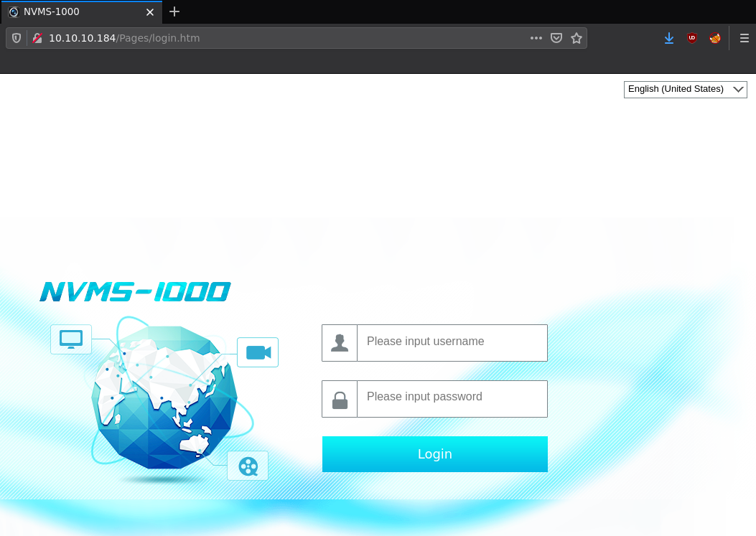This screenshot has width=756, height=536.
Task: Click the FoxyProxy extension icon
Action: click(715, 38)
